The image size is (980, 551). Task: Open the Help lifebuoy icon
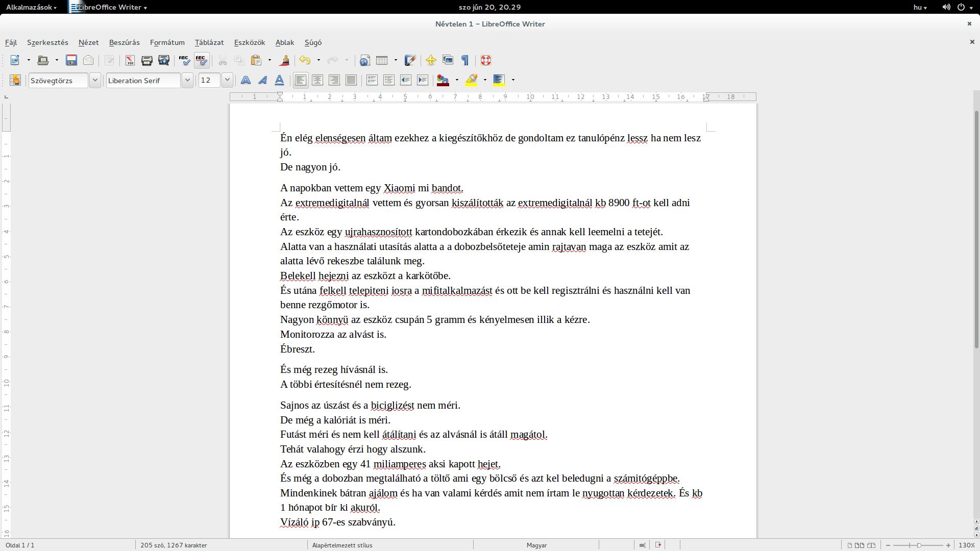point(485,60)
